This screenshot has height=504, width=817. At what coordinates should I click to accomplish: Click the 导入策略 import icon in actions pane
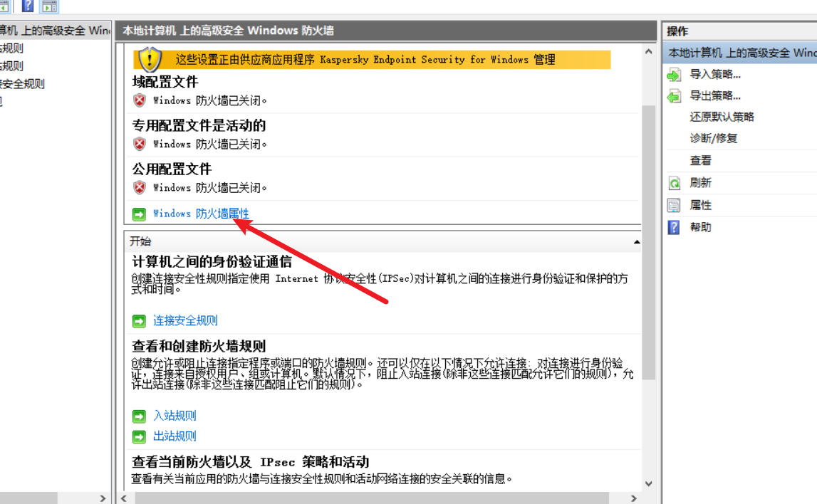(x=674, y=75)
